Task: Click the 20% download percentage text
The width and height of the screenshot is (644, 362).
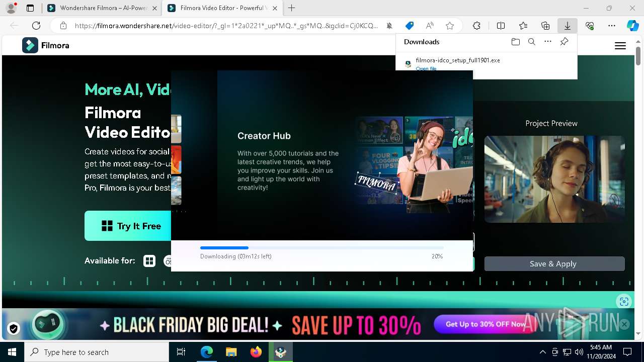Action: click(x=437, y=256)
